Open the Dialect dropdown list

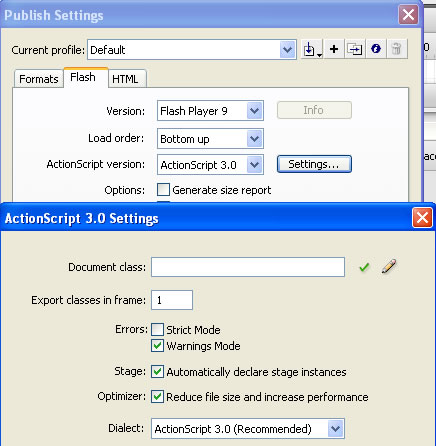[248, 429]
